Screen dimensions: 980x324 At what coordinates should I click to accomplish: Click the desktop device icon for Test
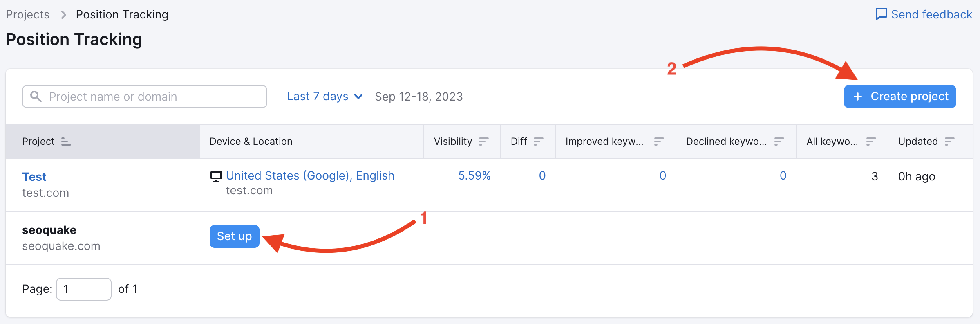coord(216,176)
